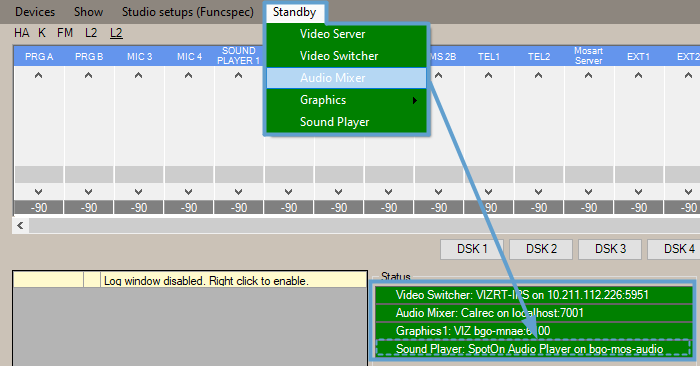Click the TEL1 channel header
Screen dimensions: 700x366
489,56
